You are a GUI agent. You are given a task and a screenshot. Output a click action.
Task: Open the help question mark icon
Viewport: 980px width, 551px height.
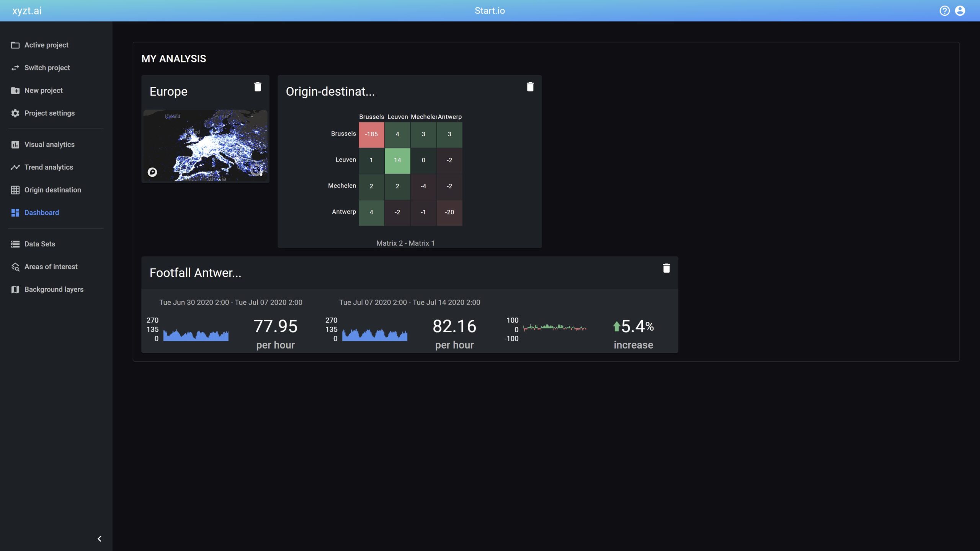tap(944, 11)
